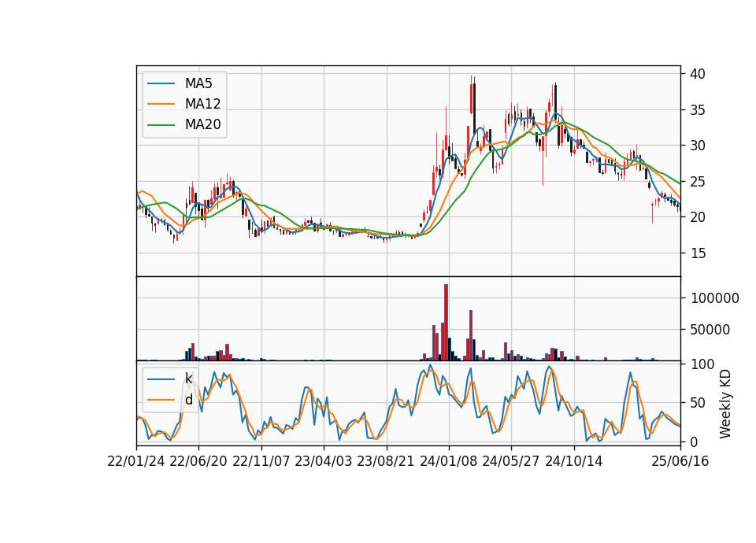Select the 15 price axis tick

[698, 253]
